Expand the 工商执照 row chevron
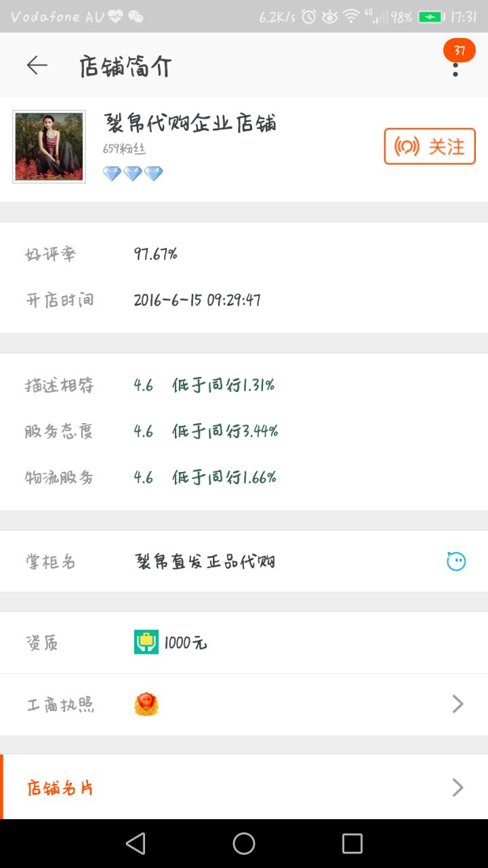 pyautogui.click(x=458, y=705)
